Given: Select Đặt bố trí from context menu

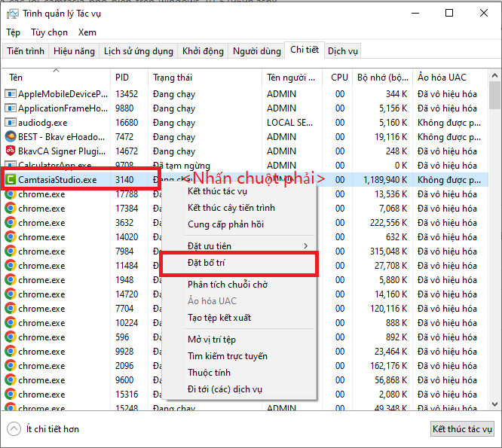Looking at the screenshot, I should click(x=240, y=263).
